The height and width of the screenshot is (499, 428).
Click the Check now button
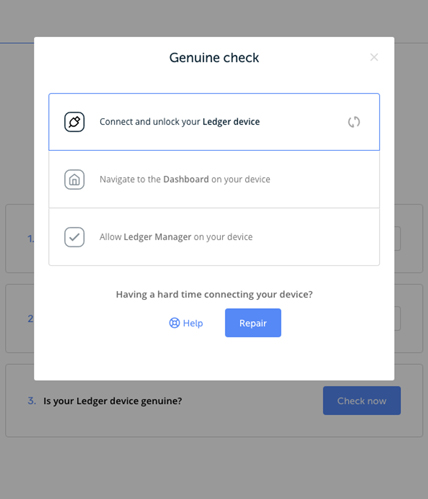(x=362, y=401)
